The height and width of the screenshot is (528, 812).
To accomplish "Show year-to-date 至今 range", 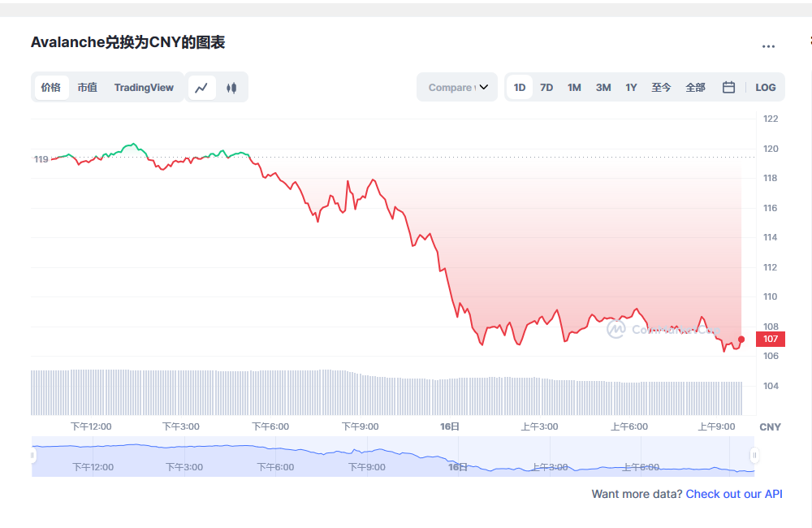I will click(661, 88).
